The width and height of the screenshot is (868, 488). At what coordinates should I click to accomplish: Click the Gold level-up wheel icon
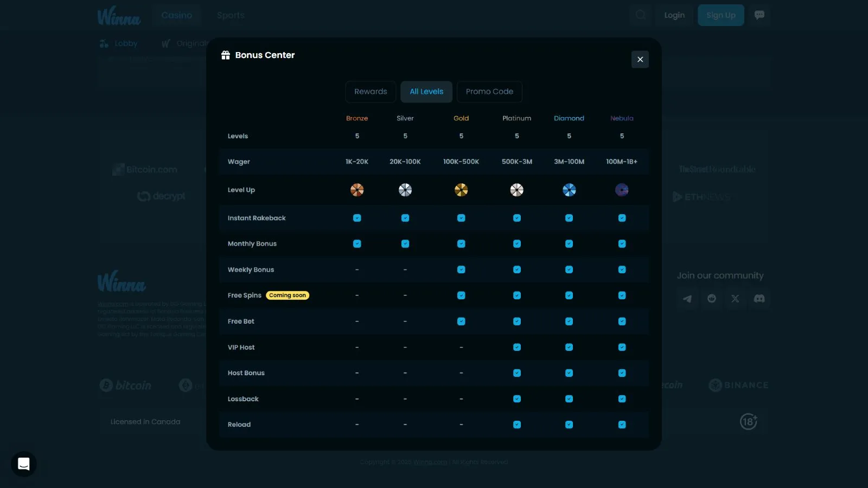(x=461, y=190)
